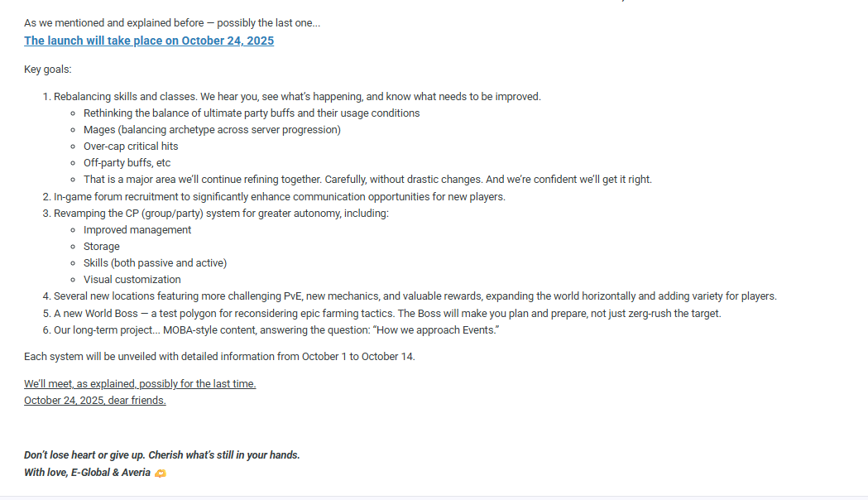Image resolution: width=868 pixels, height=500 pixels.
Task: Click the "Several new locations" list item
Action: (415, 296)
